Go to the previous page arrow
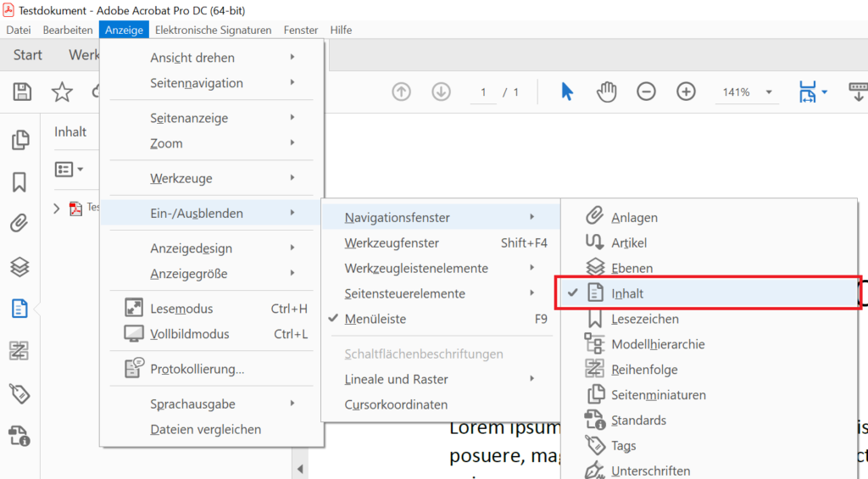The height and width of the screenshot is (479, 868). click(x=401, y=92)
